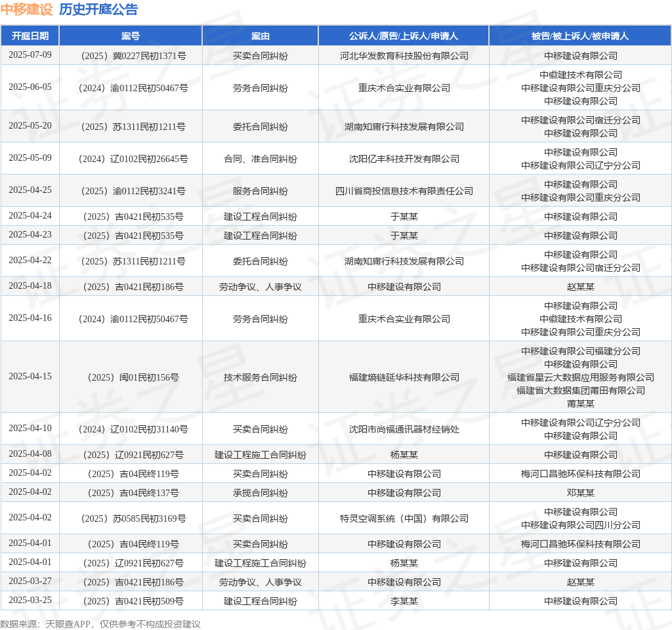Click 湖南知庸行科技发展有限公司 in the 2025-05-20 row
672x630 pixels.
point(404,127)
